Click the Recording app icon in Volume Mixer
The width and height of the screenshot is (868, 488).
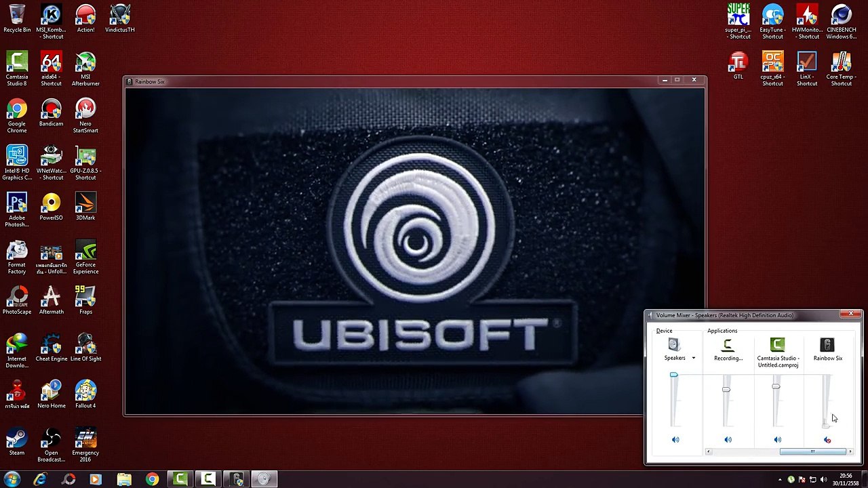[728, 345]
